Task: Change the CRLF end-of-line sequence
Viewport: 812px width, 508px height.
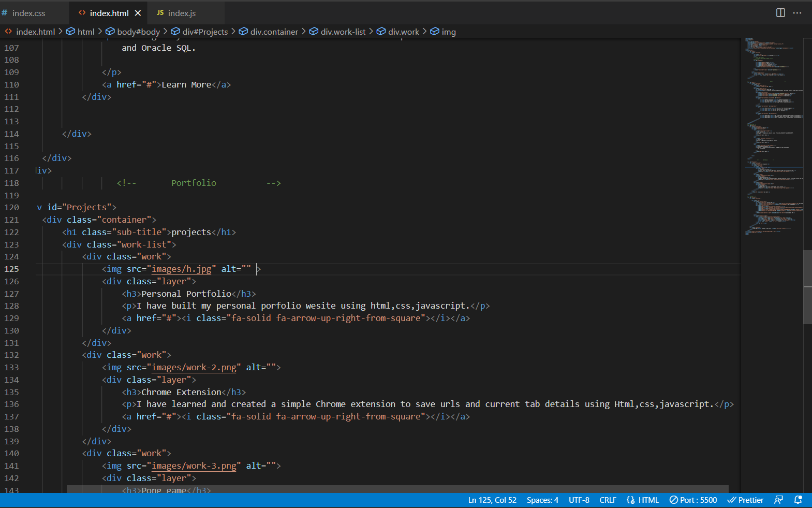Action: click(608, 500)
